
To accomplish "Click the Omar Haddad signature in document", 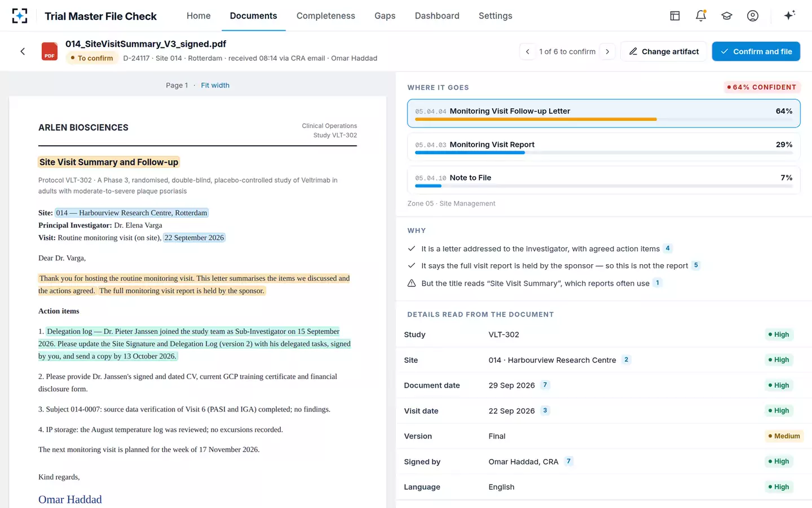I will (x=70, y=500).
